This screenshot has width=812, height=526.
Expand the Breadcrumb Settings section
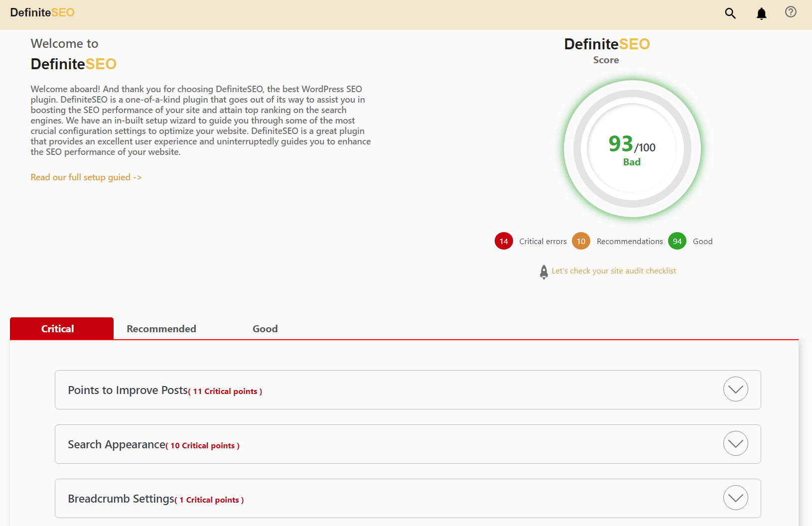click(x=736, y=498)
